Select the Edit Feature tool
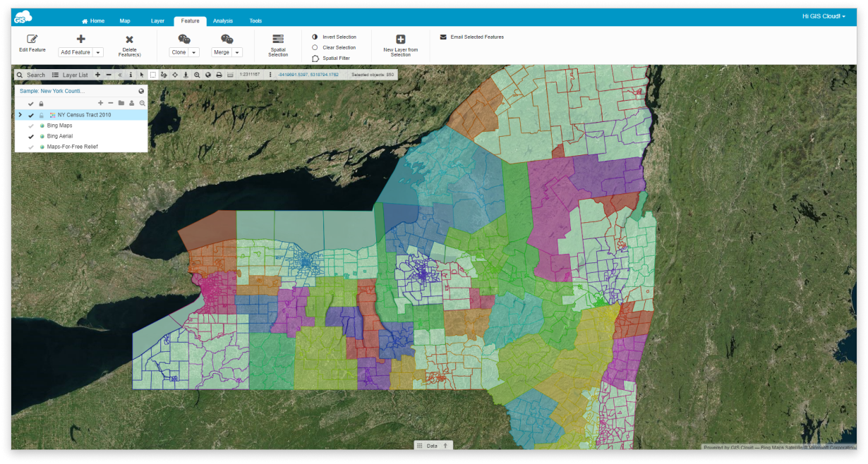868x464 pixels. point(32,41)
